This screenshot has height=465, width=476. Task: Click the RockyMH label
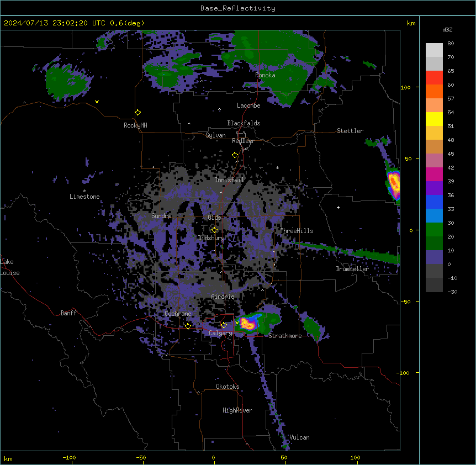135,125
